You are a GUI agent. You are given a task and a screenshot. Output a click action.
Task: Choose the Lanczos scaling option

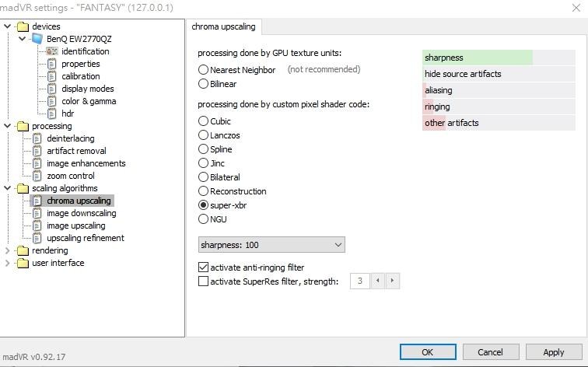pyautogui.click(x=204, y=135)
